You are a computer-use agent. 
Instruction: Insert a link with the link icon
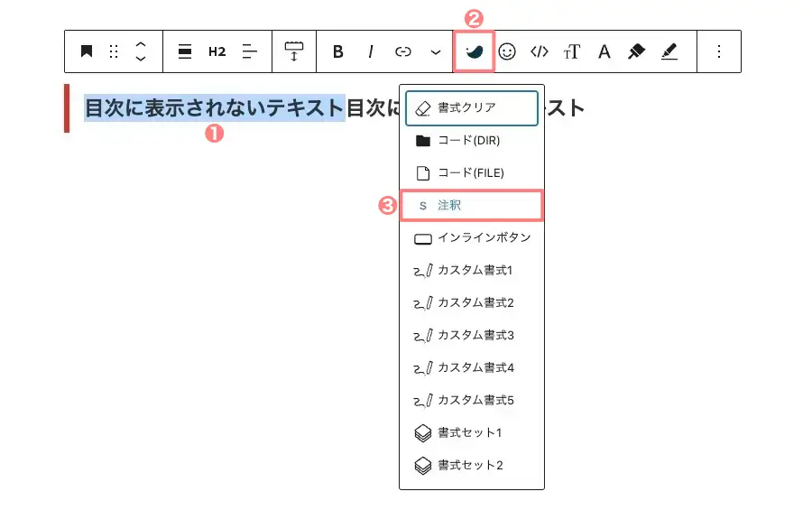point(403,51)
